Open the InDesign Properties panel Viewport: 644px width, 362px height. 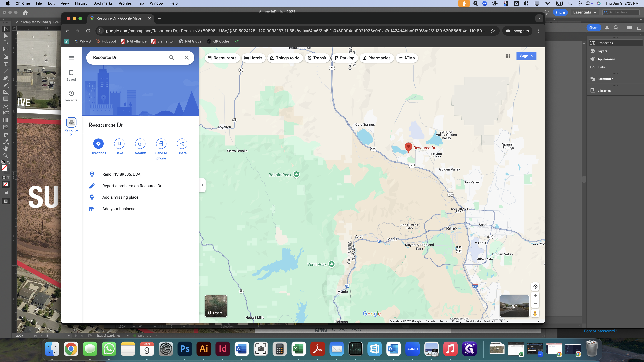615,43
